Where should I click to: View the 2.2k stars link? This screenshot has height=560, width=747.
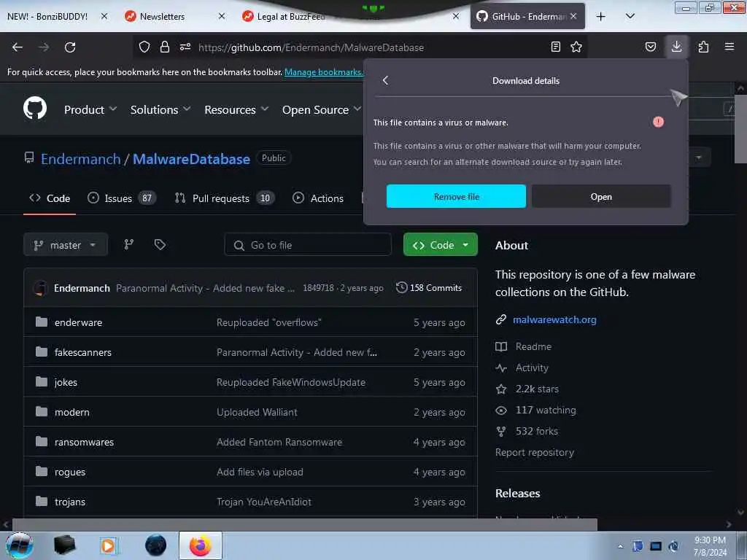coord(537,389)
